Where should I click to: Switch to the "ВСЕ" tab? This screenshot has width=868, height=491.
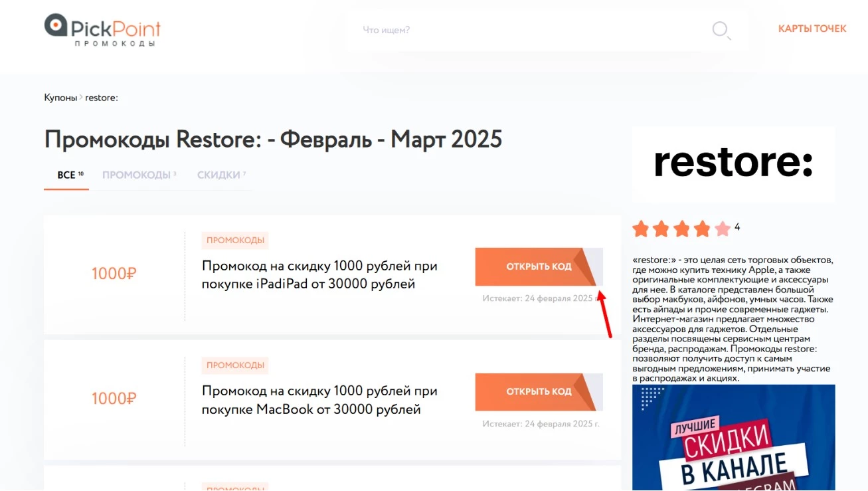click(x=66, y=175)
